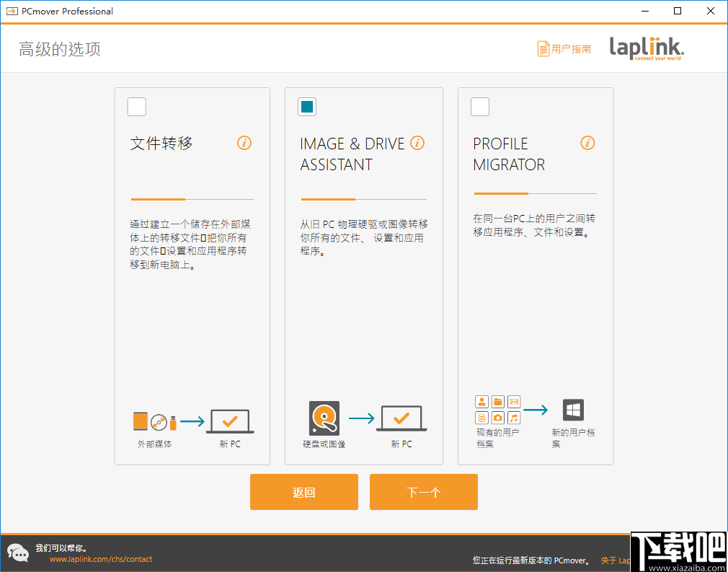The height and width of the screenshot is (572, 728).
Task: Click the camera icon in the user profile graphic
Action: (497, 419)
